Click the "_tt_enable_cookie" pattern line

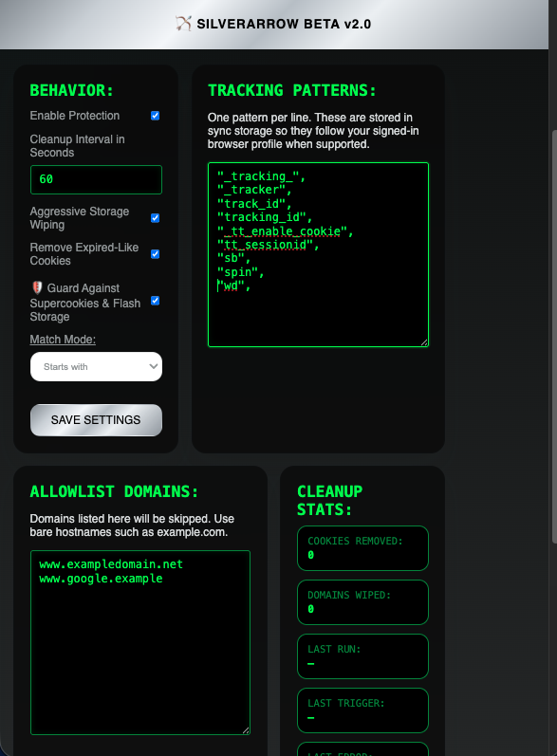tap(285, 231)
